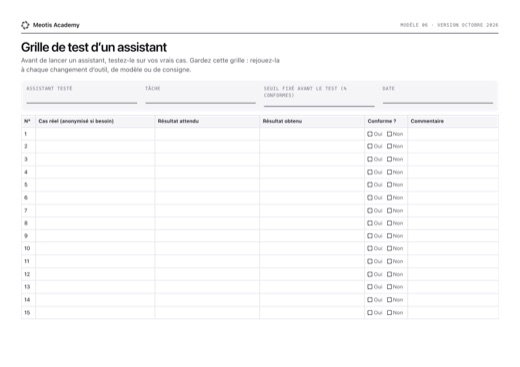Check the Non box of row 8
The width and height of the screenshot is (520, 367).
pos(389,223)
